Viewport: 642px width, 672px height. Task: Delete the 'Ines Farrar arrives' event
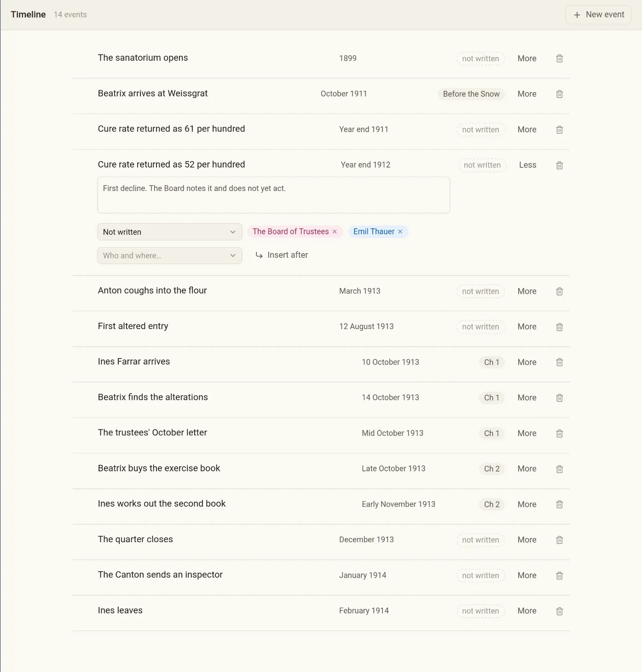(x=559, y=362)
